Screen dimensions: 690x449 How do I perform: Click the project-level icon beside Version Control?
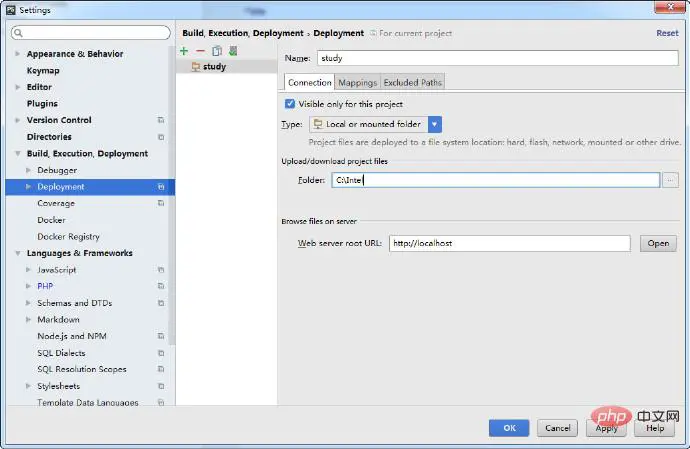click(x=161, y=120)
